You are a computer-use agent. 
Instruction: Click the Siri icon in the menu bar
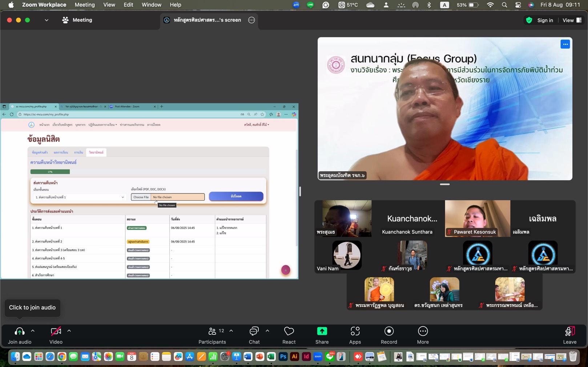coord(531,5)
